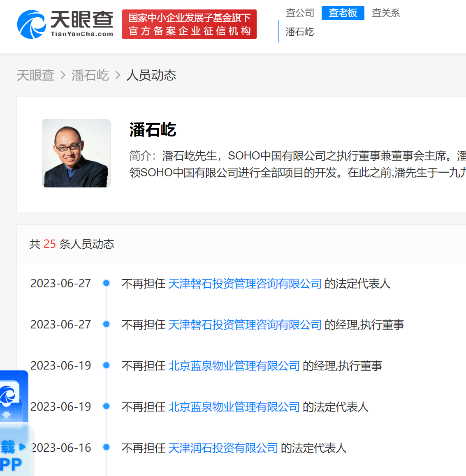466x476 pixels.
Task: Focus the search box containing 潘石屹
Action: point(372,32)
